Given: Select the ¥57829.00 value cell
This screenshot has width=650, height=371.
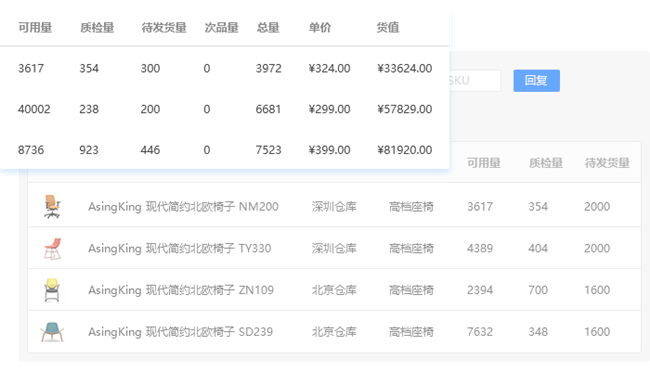Looking at the screenshot, I should click(x=405, y=109).
